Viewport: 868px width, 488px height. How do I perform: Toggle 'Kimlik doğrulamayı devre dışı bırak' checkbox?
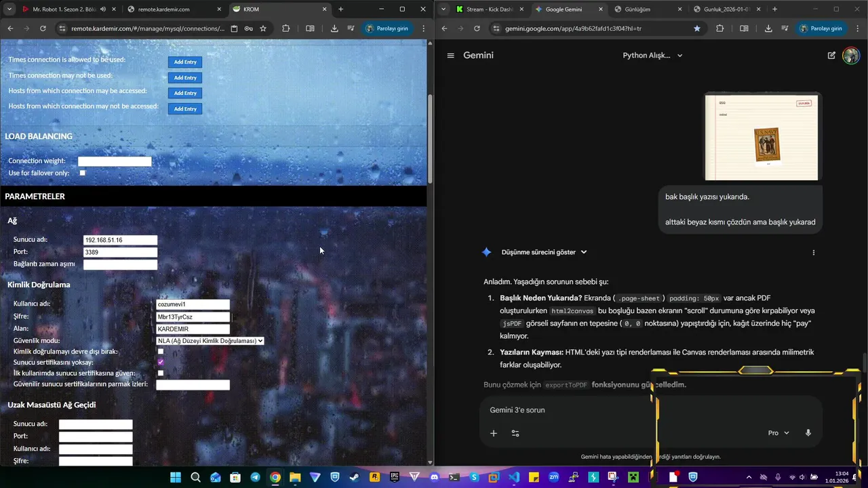(161, 351)
